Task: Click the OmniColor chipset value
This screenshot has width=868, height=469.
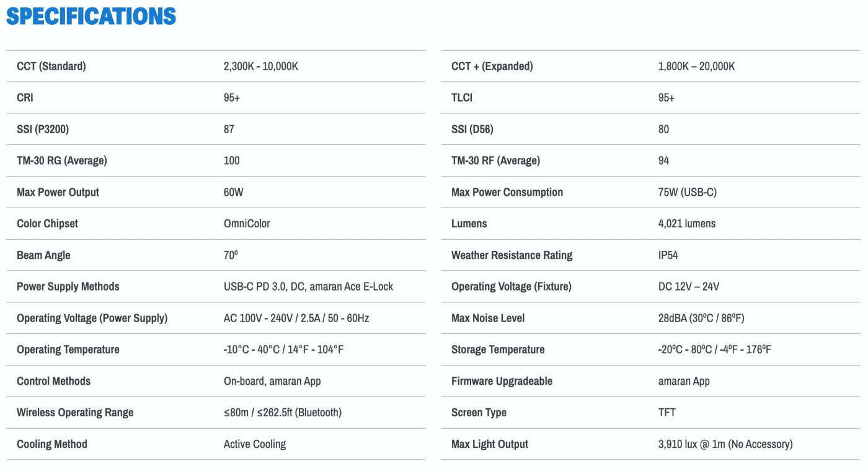Action: [x=247, y=224]
